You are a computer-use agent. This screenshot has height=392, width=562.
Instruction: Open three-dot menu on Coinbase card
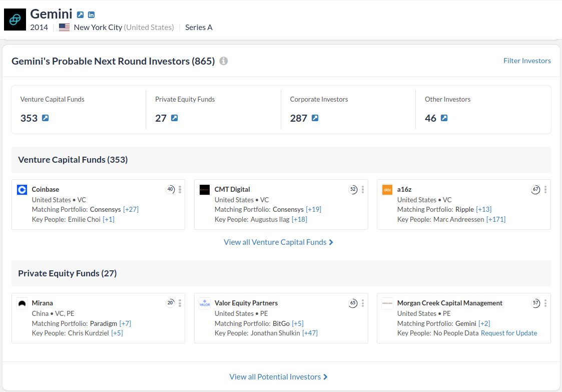180,190
